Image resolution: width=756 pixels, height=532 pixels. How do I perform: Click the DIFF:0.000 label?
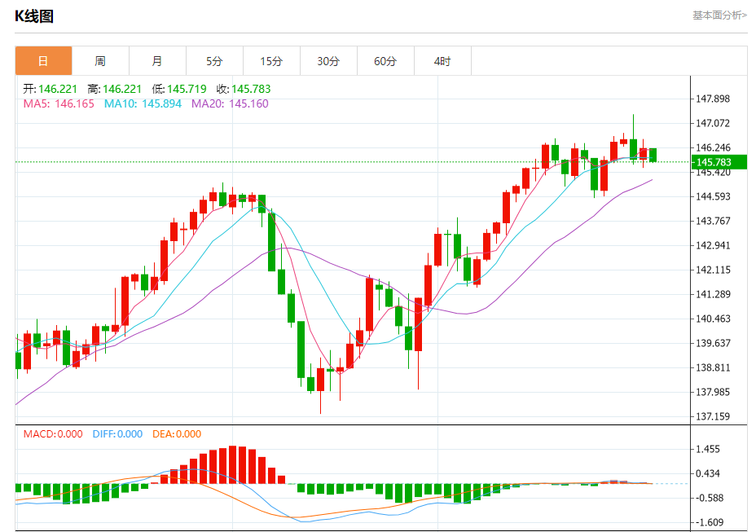pyautogui.click(x=117, y=433)
